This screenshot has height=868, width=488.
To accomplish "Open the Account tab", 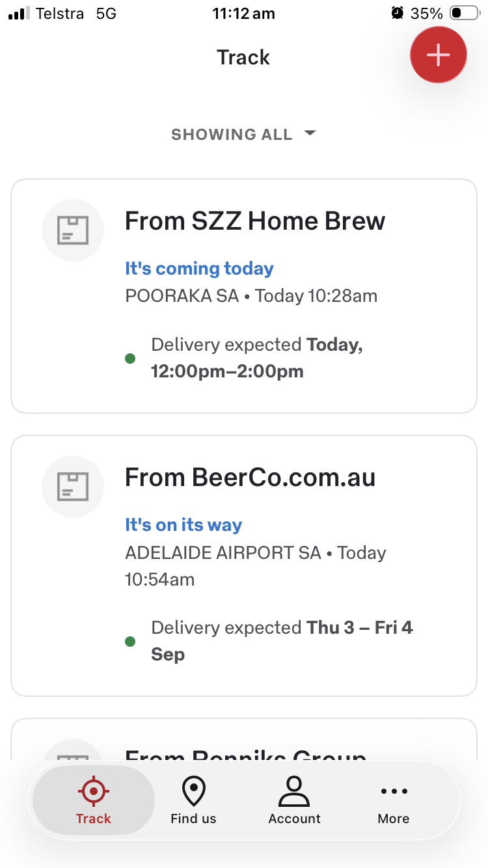I will (x=294, y=800).
